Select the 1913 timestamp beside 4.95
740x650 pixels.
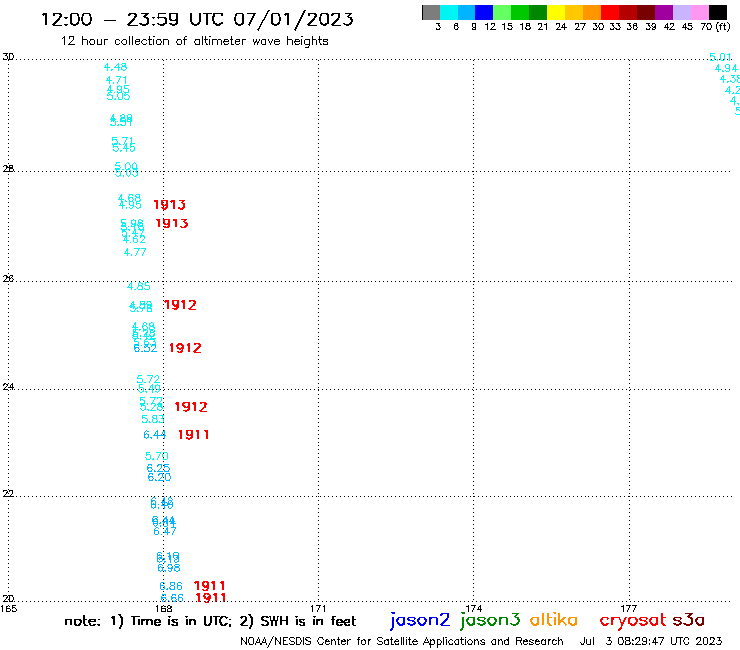(169, 205)
